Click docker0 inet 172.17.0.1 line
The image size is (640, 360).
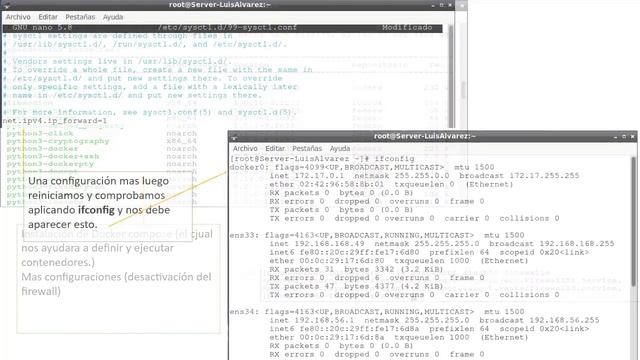click(424, 176)
